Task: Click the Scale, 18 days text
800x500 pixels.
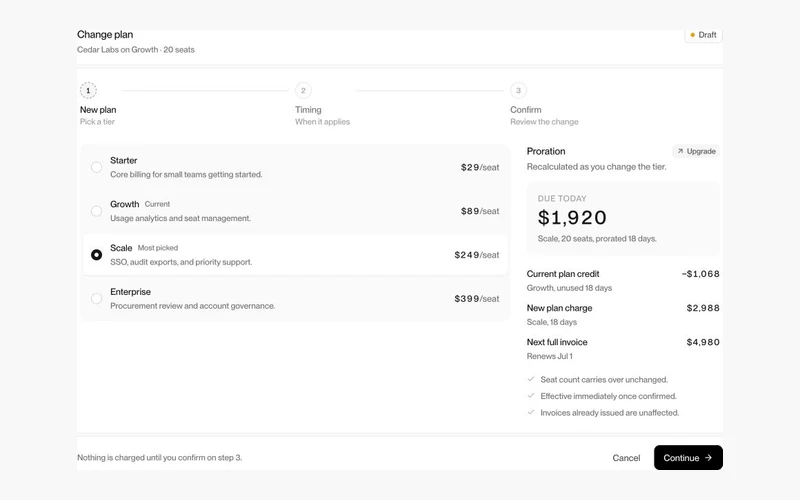Action: click(x=552, y=322)
